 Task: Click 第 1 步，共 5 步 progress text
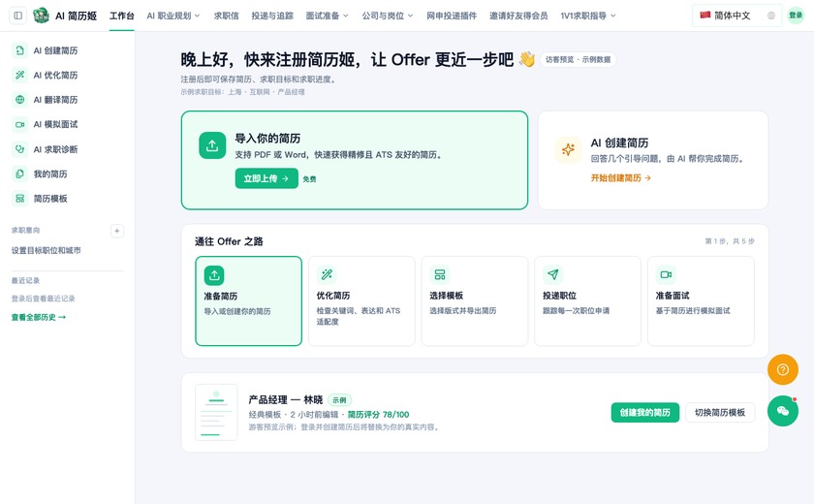(730, 241)
